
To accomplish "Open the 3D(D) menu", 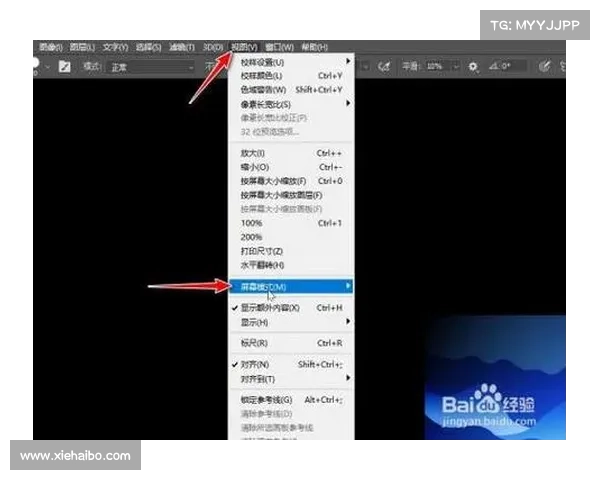I will coord(213,47).
